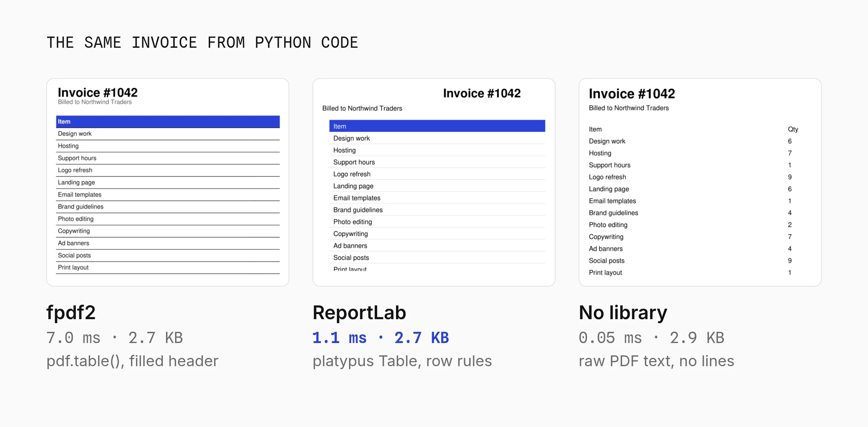The height and width of the screenshot is (427, 868).
Task: Click the fpdf2 invoice preview thumbnail
Action: (168, 182)
